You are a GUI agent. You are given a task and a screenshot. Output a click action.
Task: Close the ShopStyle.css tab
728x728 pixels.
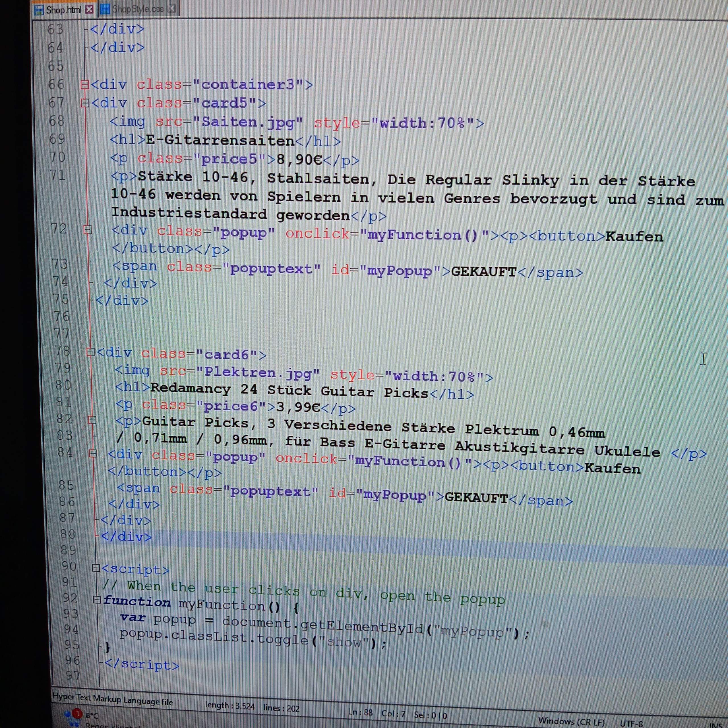[x=171, y=9]
